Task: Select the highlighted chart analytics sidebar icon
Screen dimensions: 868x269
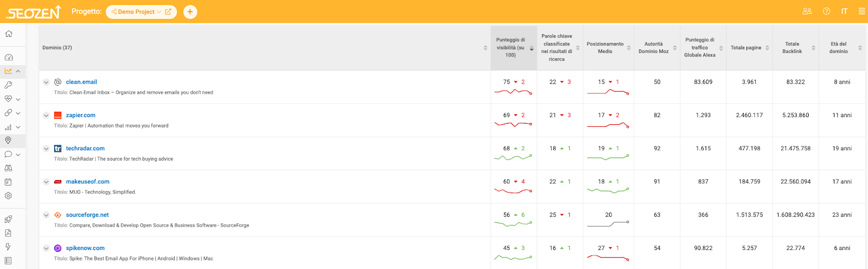Action: pyautogui.click(x=8, y=71)
